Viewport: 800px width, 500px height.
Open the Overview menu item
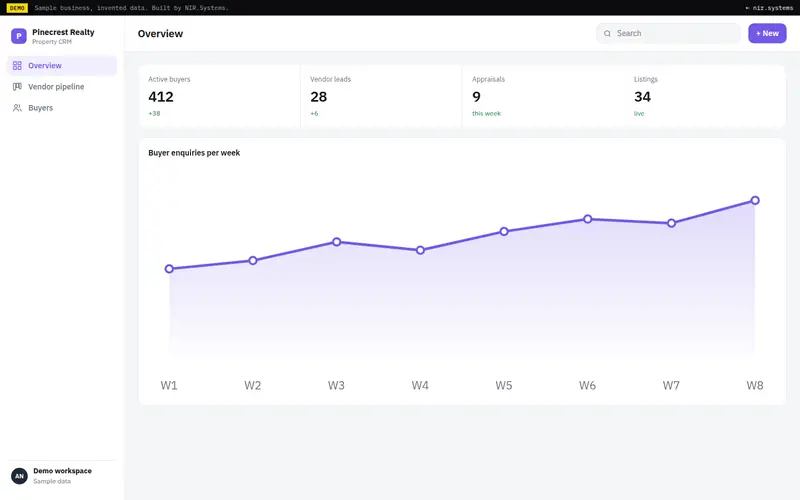(62, 65)
